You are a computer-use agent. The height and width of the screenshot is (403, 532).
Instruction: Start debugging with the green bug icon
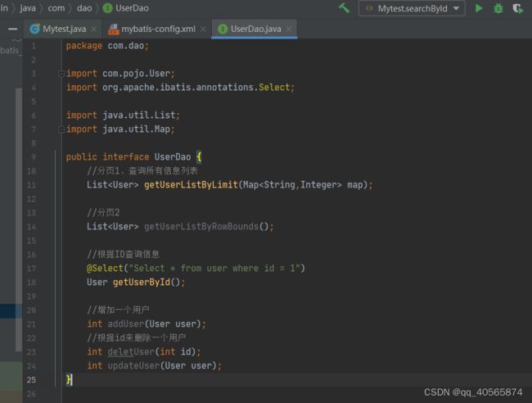pos(498,8)
